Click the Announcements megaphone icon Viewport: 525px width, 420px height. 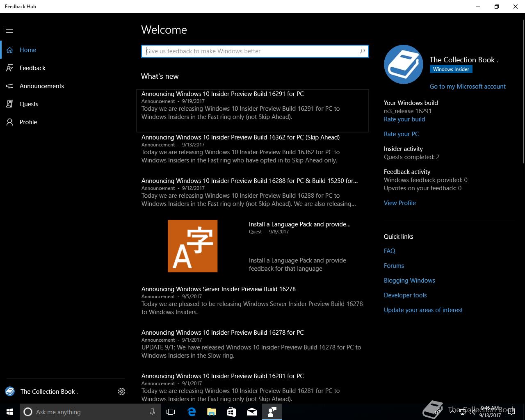(10, 86)
